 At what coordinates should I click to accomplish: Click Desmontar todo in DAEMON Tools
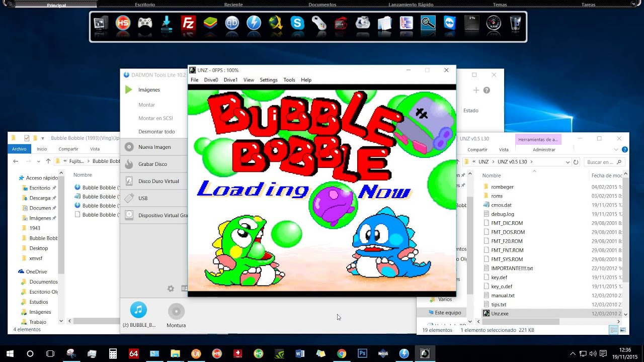click(x=156, y=131)
